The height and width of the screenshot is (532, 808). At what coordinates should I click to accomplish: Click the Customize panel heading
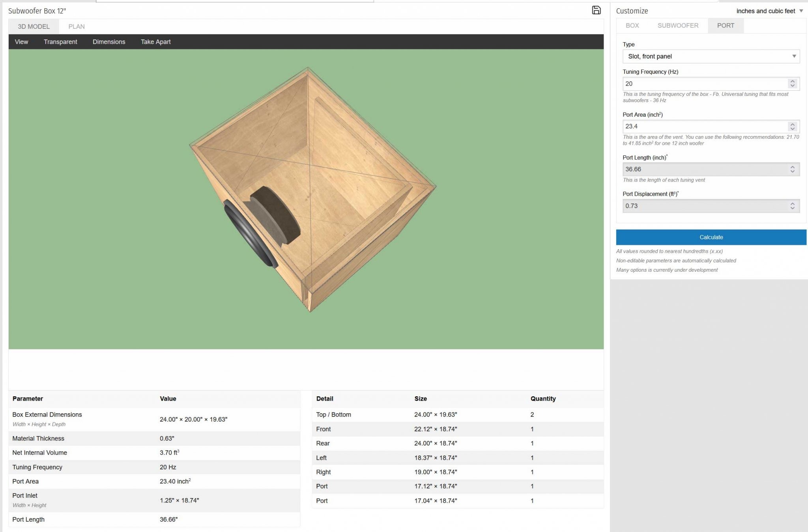tap(632, 11)
